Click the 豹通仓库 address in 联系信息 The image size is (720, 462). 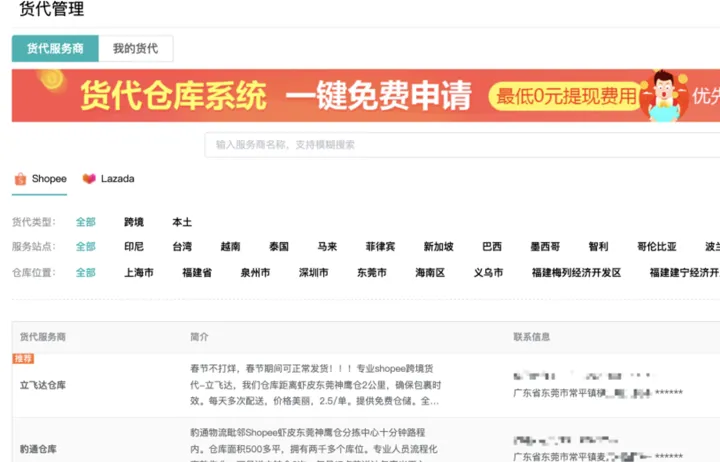click(x=598, y=457)
